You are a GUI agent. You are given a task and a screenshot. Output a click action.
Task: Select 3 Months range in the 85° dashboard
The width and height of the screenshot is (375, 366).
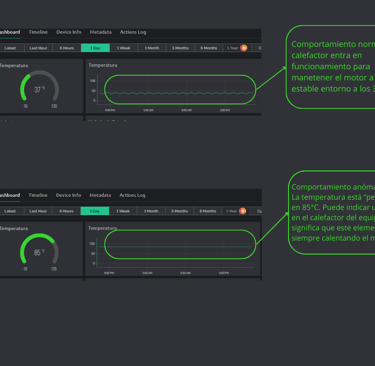click(179, 211)
